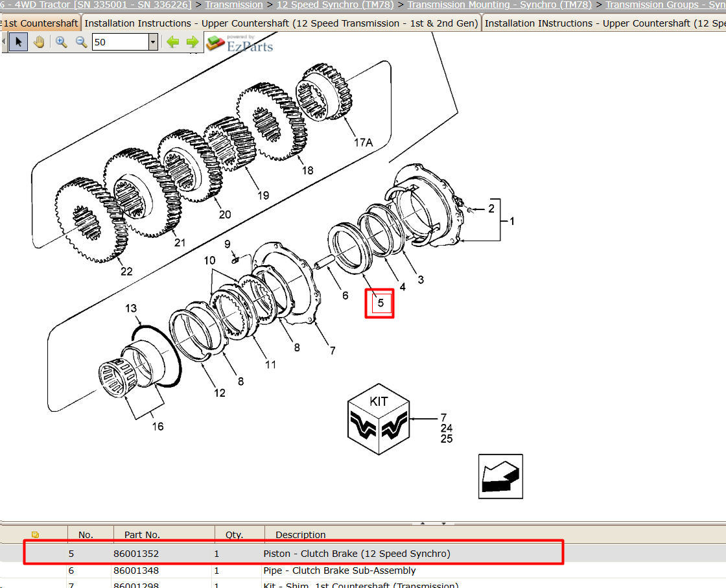Select kit item number 25
Image resolution: width=726 pixels, height=588 pixels.
tap(447, 439)
